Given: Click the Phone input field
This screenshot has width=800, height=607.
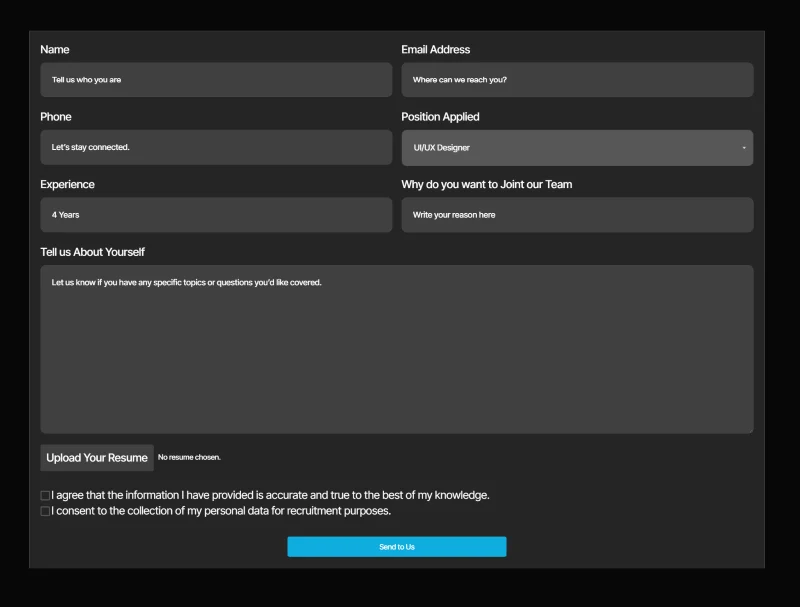Looking at the screenshot, I should tap(216, 147).
